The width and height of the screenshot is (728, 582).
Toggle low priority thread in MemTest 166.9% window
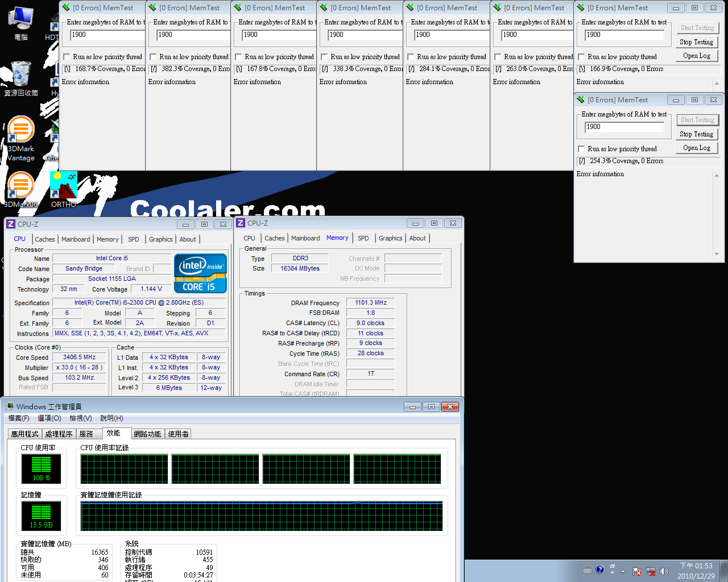point(581,57)
